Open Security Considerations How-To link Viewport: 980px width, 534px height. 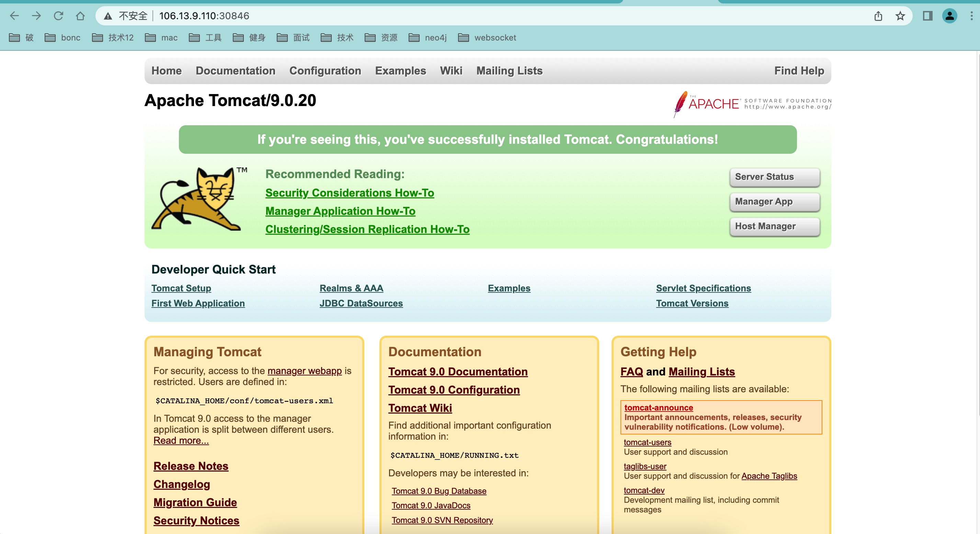click(x=350, y=193)
